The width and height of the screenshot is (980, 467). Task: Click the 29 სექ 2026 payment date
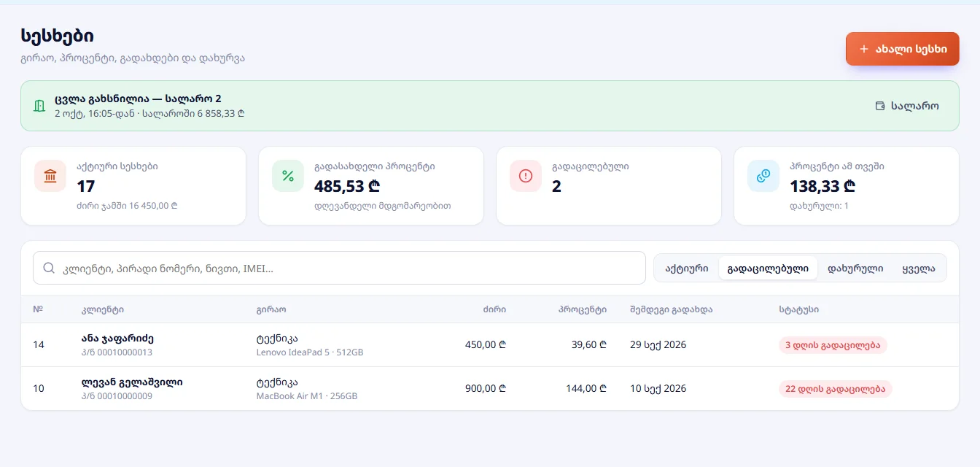pyautogui.click(x=658, y=345)
